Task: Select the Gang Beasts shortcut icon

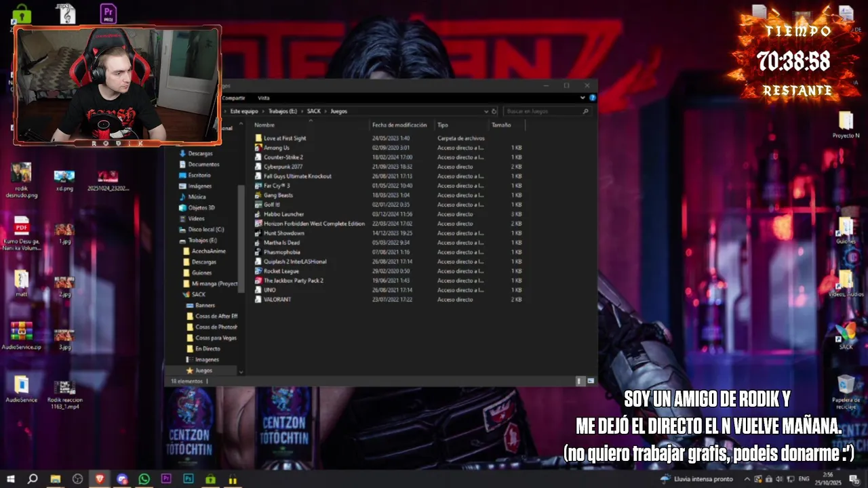Action: pyautogui.click(x=258, y=195)
